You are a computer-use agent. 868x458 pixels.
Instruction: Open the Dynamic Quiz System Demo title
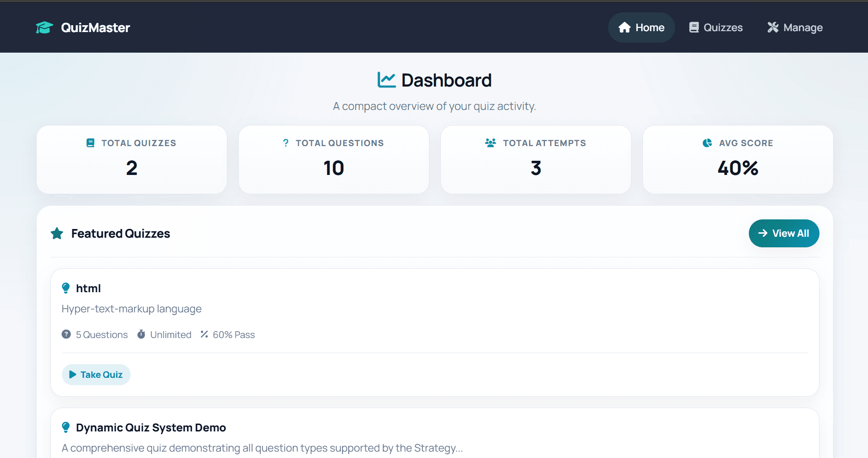[151, 427]
